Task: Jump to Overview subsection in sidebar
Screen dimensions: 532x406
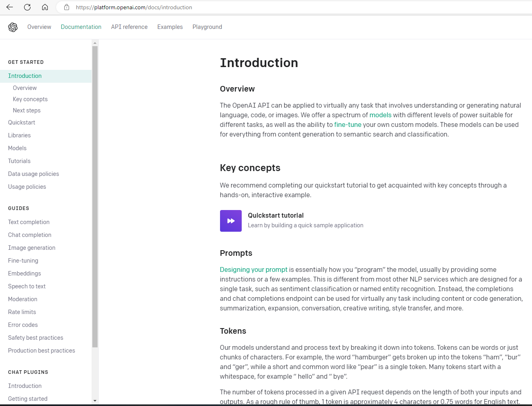Action: 24,88
